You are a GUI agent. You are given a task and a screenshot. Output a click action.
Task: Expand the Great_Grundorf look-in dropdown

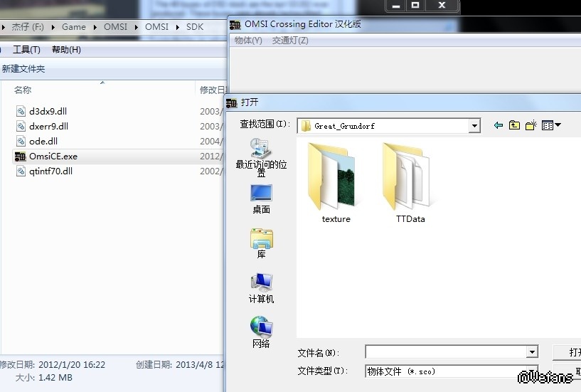[474, 126]
